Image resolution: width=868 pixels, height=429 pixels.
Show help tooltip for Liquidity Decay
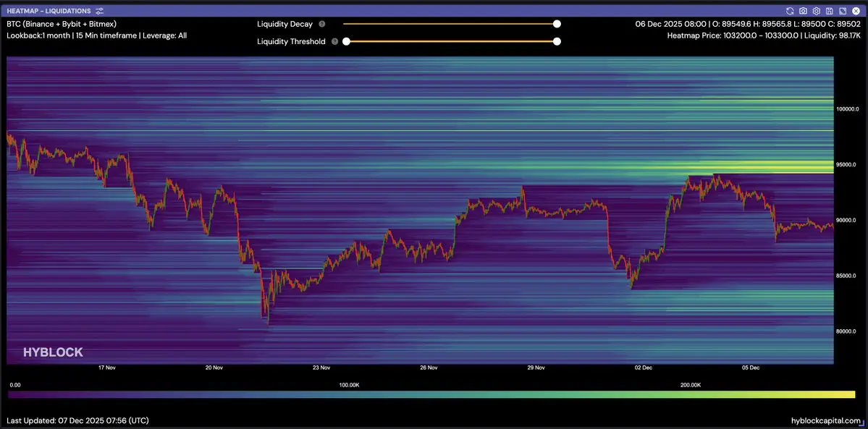[x=322, y=25]
